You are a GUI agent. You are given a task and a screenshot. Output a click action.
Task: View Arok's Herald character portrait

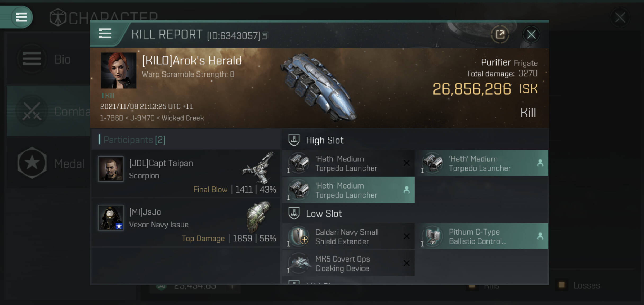[x=118, y=70]
